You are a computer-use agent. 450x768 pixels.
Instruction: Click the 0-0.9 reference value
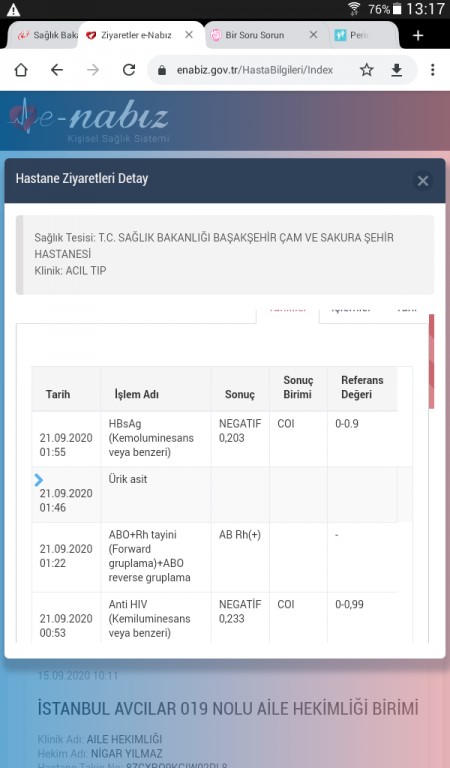click(347, 424)
